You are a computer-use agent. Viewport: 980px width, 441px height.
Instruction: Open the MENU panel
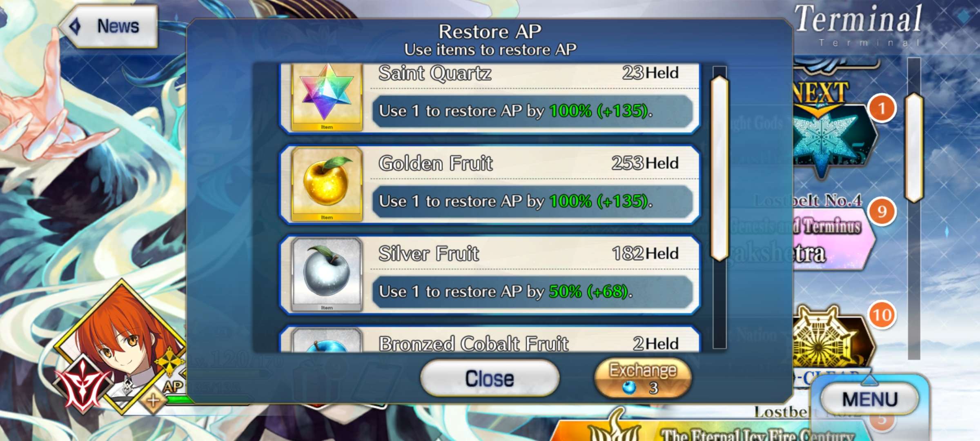[870, 399]
